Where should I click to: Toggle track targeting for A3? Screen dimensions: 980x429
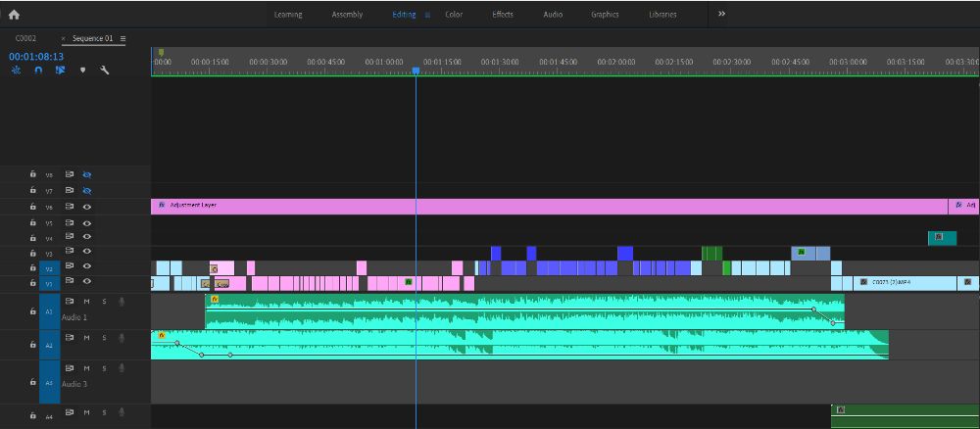click(x=49, y=382)
